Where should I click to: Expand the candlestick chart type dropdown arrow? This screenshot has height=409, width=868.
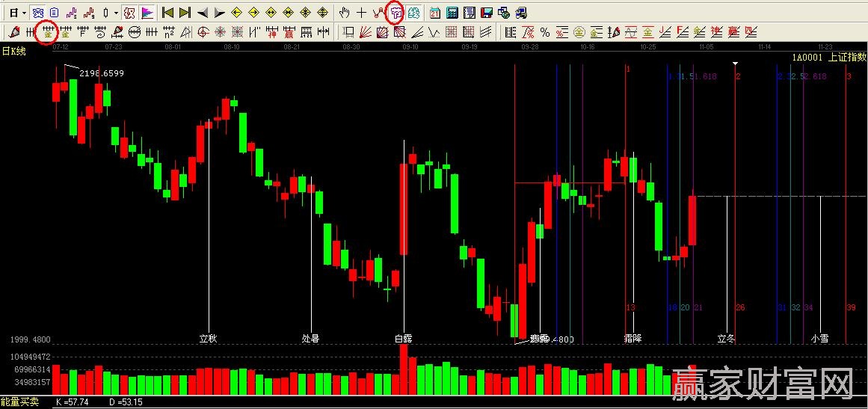coord(115,13)
